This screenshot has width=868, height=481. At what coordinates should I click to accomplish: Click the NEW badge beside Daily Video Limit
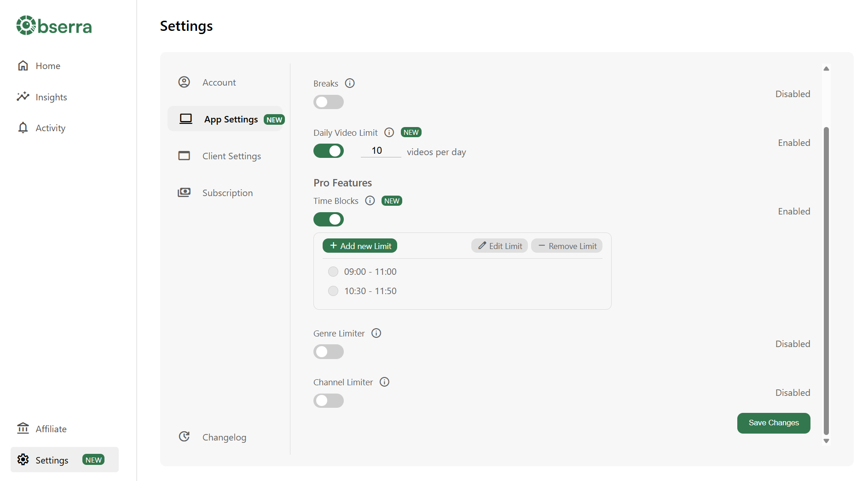click(x=411, y=133)
